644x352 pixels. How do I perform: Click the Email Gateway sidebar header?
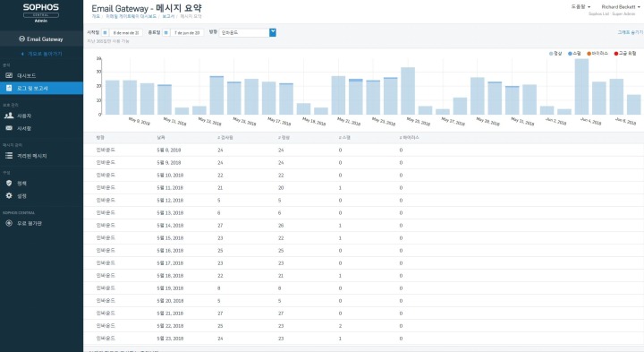[x=41, y=39]
